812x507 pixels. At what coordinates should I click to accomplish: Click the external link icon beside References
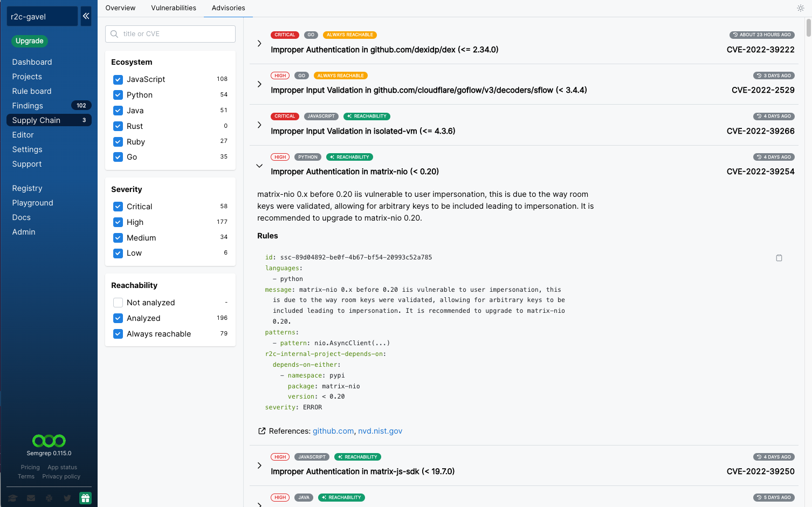[262, 431]
